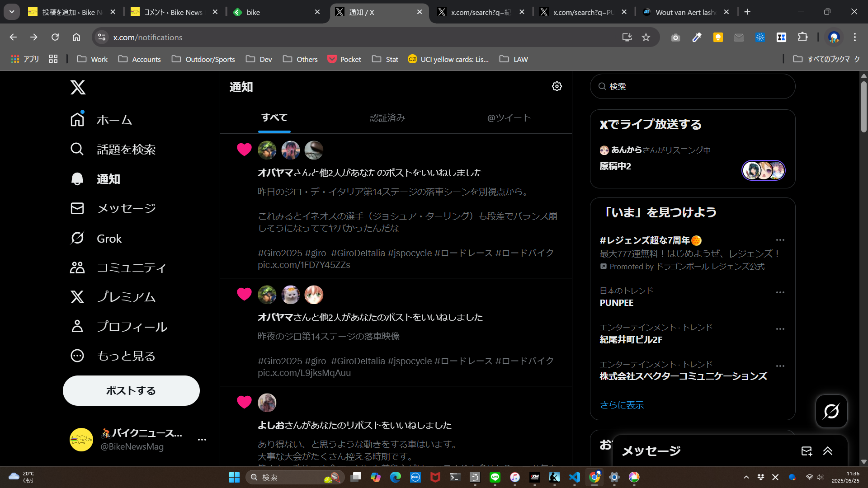Expand the メッセージ drawer with chevrons

(x=828, y=451)
